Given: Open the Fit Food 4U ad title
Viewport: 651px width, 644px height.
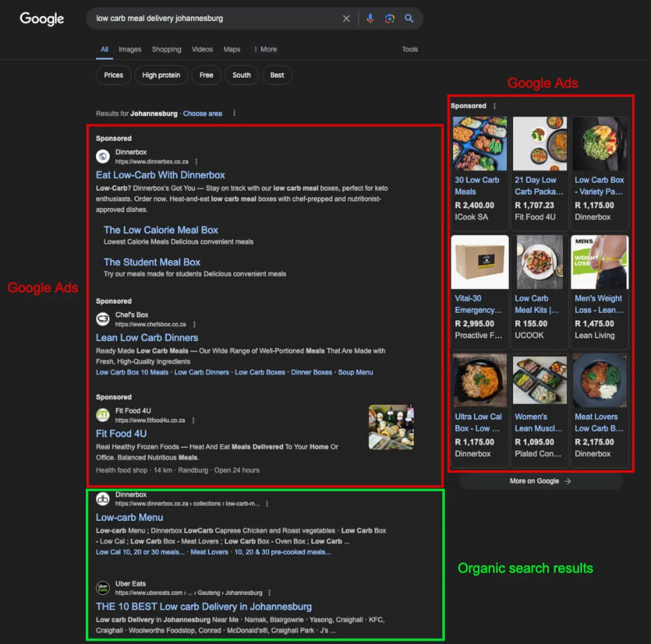Looking at the screenshot, I should click(x=121, y=434).
